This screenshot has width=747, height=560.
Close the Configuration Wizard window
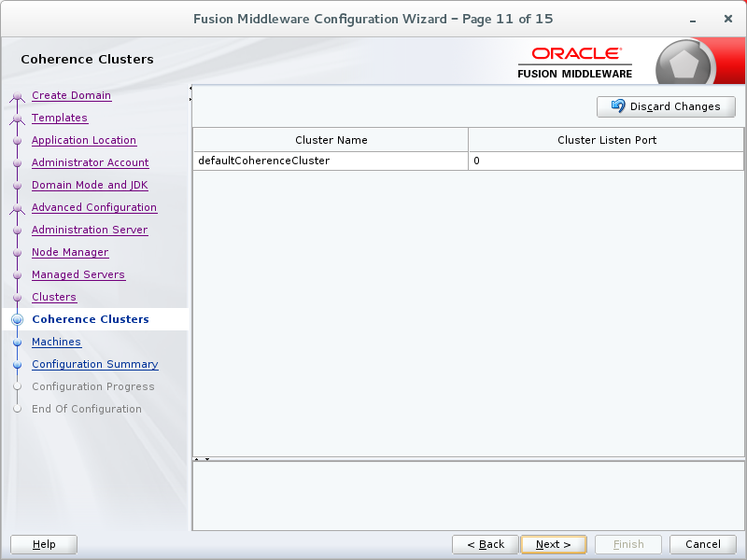tap(728, 19)
